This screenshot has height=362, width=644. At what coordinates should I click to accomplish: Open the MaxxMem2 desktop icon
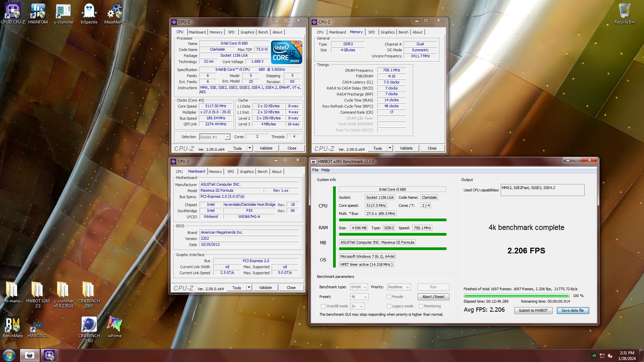[114, 13]
